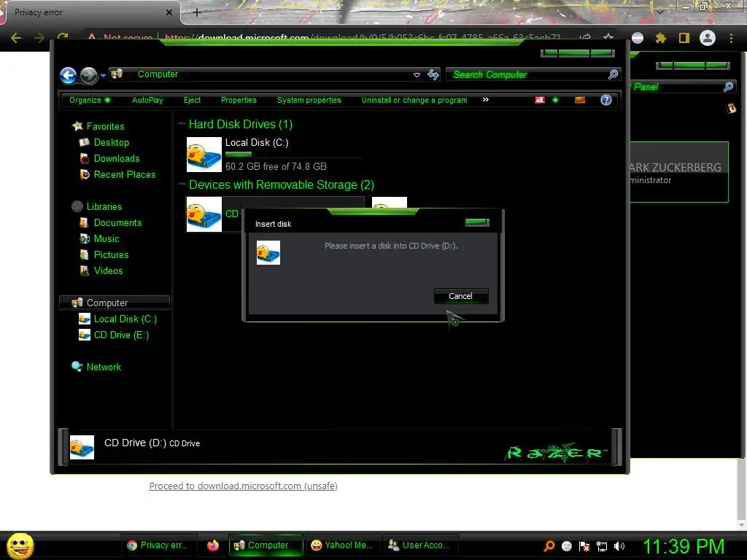Select the Local Disk (C:) drive icon
747x560 pixels.
[204, 155]
